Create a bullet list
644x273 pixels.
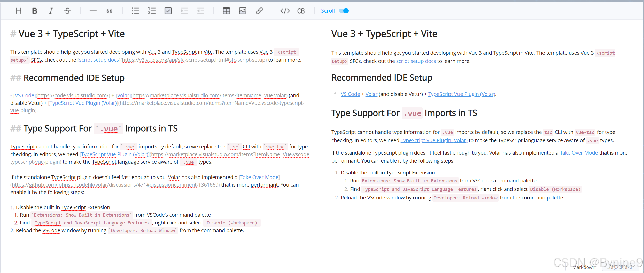point(135,11)
